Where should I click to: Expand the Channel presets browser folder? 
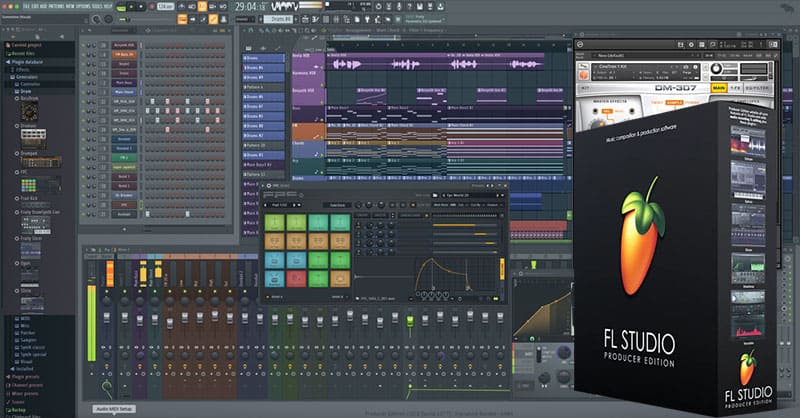point(24,385)
